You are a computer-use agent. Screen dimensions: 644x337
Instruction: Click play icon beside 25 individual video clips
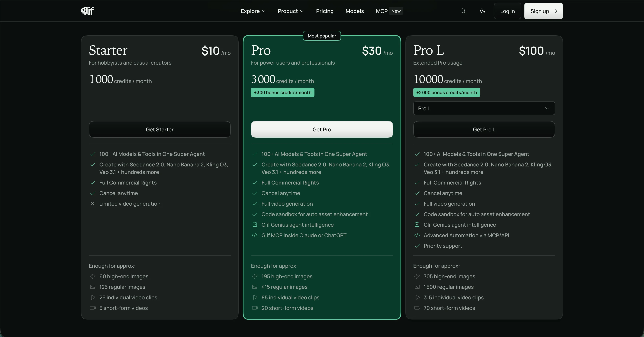pyautogui.click(x=93, y=297)
